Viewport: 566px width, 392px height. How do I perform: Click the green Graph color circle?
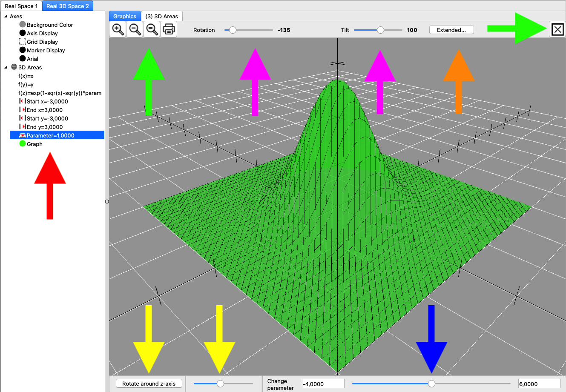pos(23,144)
